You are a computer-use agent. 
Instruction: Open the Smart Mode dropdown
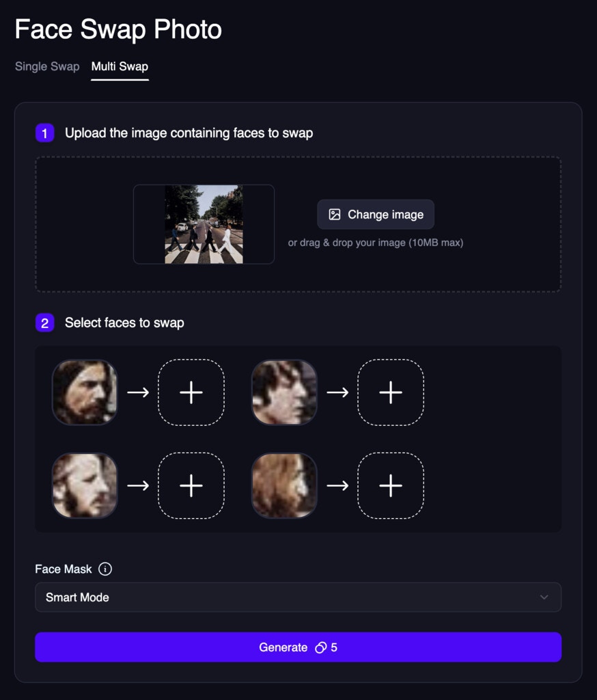(x=298, y=597)
